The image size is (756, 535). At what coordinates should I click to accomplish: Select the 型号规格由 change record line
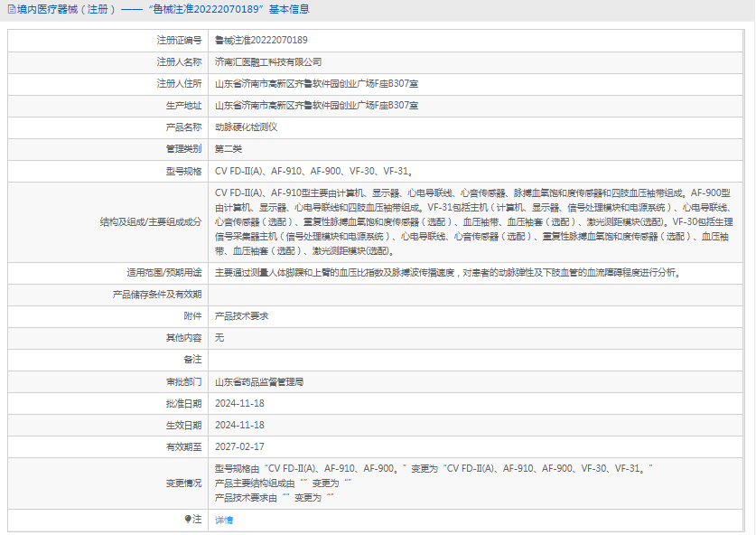click(434, 468)
